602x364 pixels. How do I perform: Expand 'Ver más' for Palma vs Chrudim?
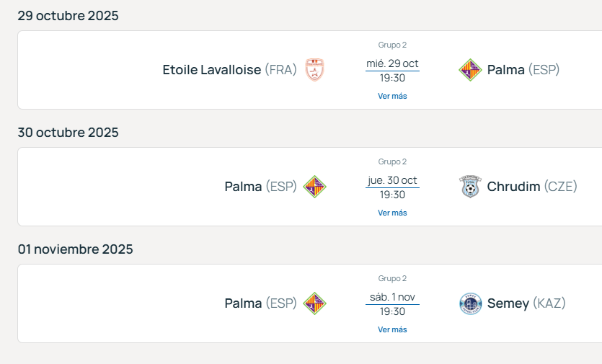[392, 213]
